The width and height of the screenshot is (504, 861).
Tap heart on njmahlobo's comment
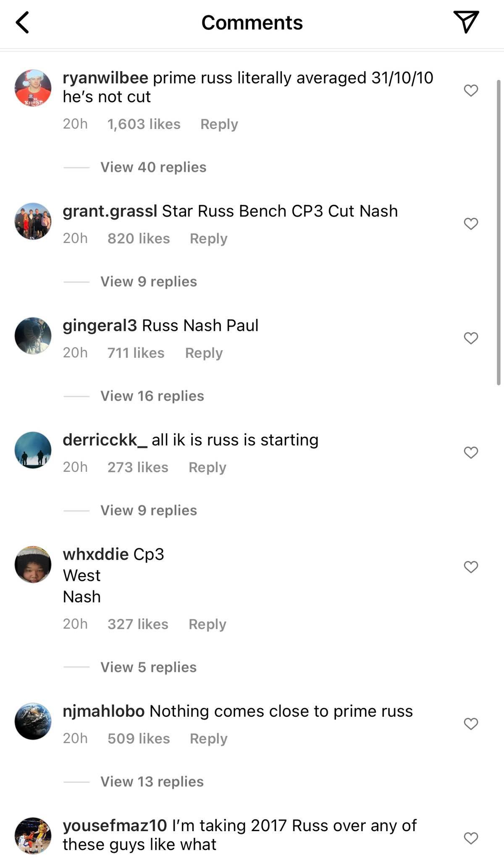pos(471,724)
